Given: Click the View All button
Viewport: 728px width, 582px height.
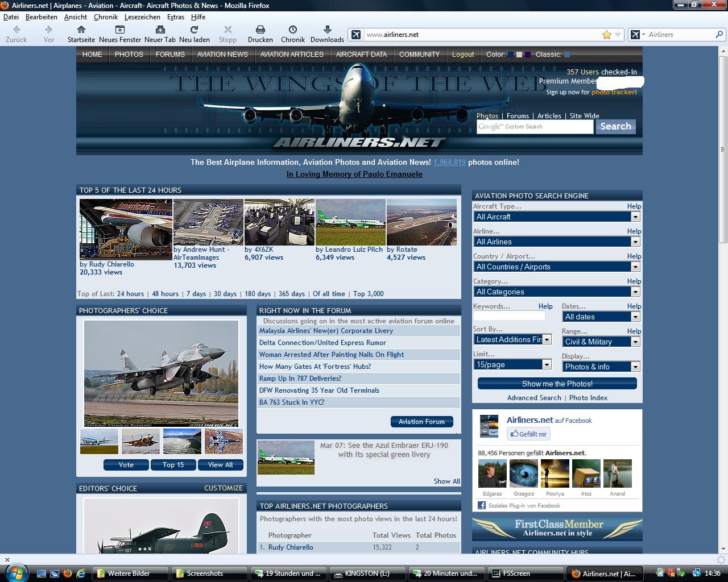Looking at the screenshot, I should pos(221,465).
